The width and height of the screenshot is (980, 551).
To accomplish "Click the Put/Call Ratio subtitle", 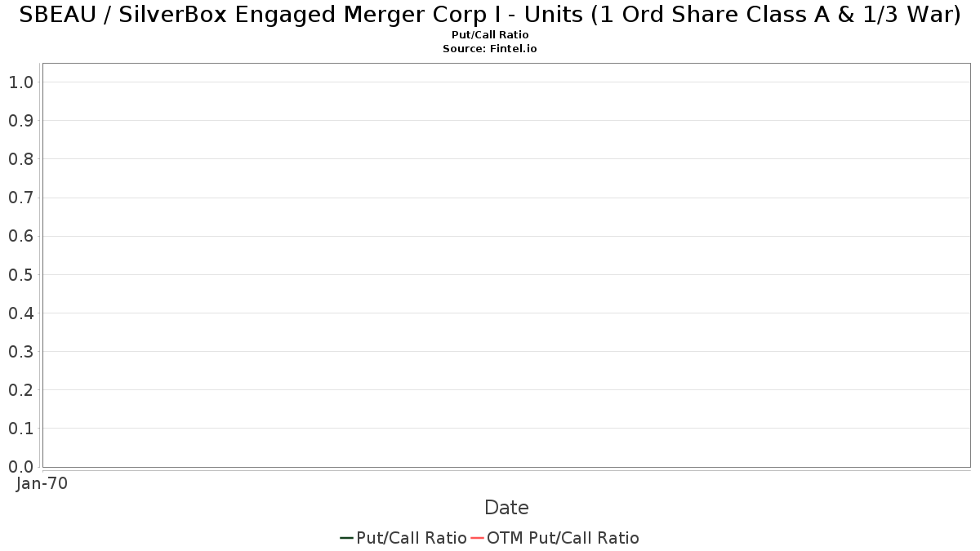I will point(490,35).
